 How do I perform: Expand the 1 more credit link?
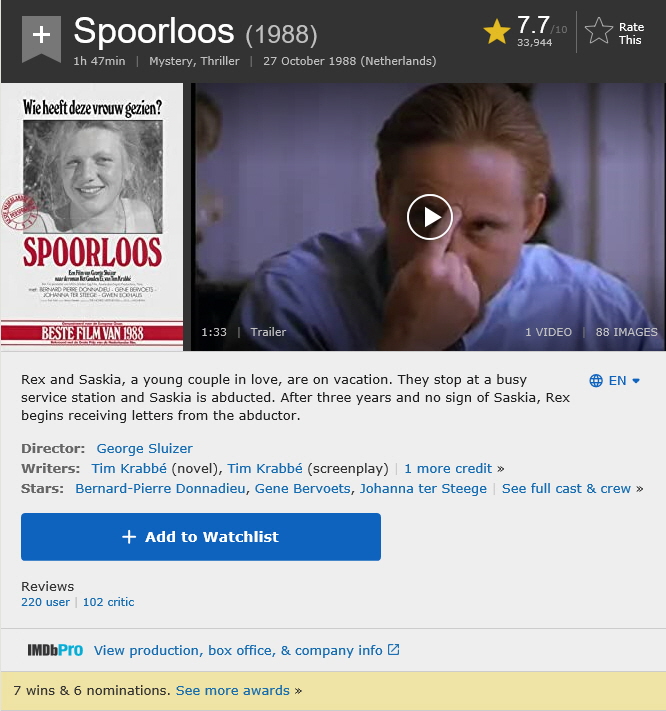tap(448, 468)
